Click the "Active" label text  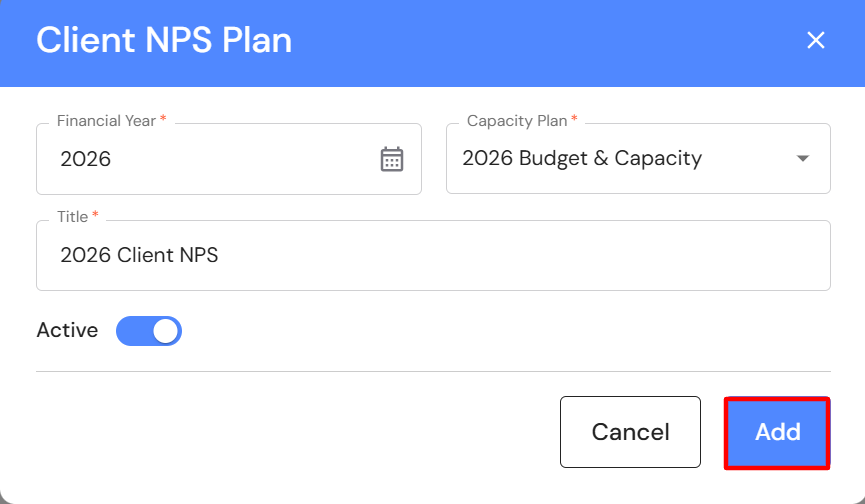tap(67, 331)
